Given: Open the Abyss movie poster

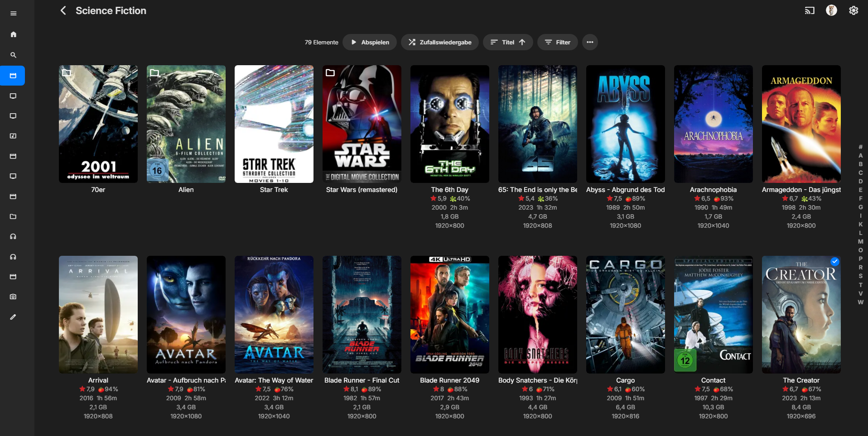Looking at the screenshot, I should pyautogui.click(x=626, y=124).
